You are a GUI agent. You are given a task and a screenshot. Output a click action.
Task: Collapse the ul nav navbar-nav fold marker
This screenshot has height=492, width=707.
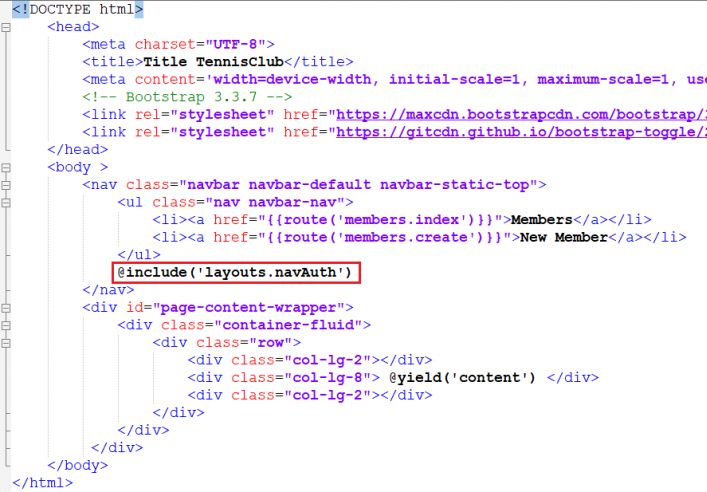(6, 202)
